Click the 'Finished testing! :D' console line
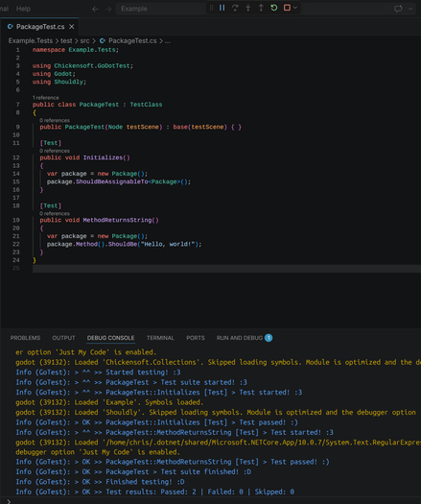The height and width of the screenshot is (504, 421). coord(100,482)
